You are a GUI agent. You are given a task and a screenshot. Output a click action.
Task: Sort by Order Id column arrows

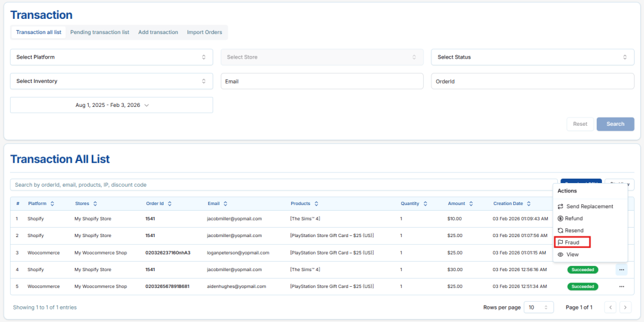point(170,204)
